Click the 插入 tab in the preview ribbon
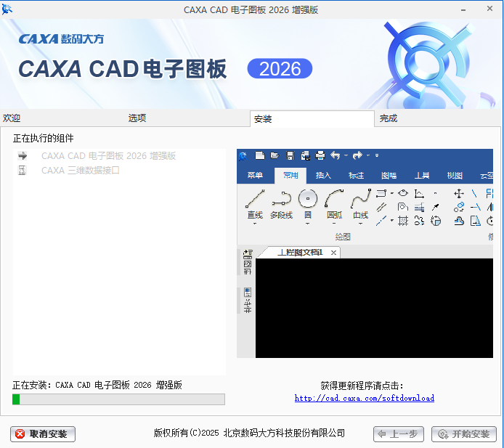Viewport: 504px width, 448px height. [x=323, y=176]
